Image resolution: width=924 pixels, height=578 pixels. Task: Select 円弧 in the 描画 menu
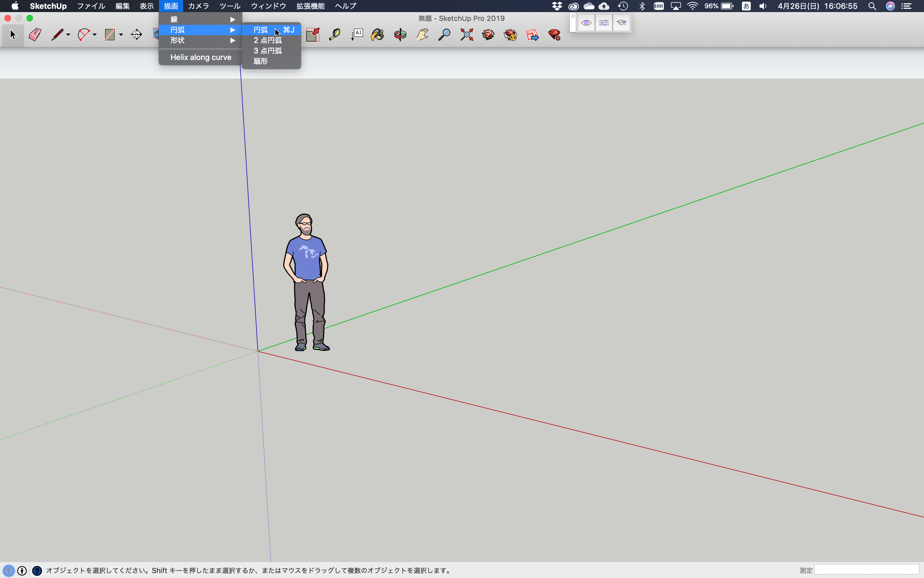pos(200,30)
